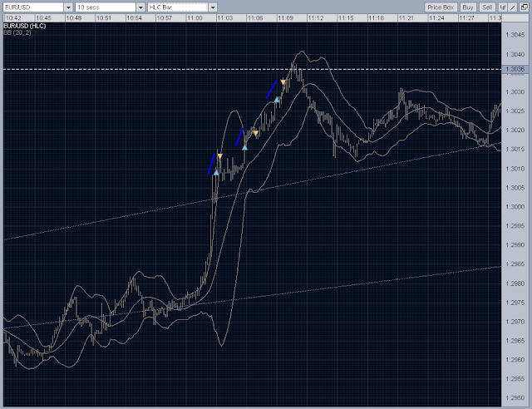Image resolution: width=532 pixels, height=409 pixels.
Task: Click the Price Box button
Action: point(441,7)
